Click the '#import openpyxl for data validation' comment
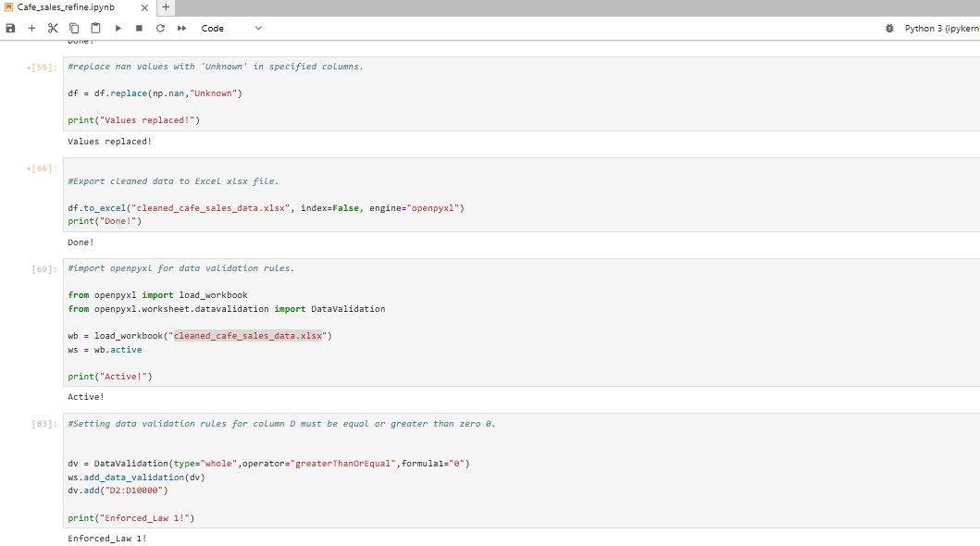The width and height of the screenshot is (980, 546). (181, 268)
